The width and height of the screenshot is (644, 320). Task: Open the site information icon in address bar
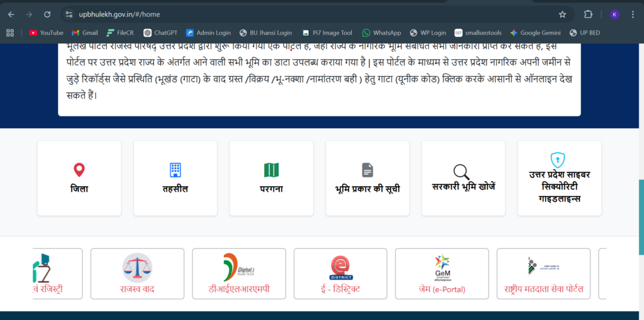(x=69, y=14)
